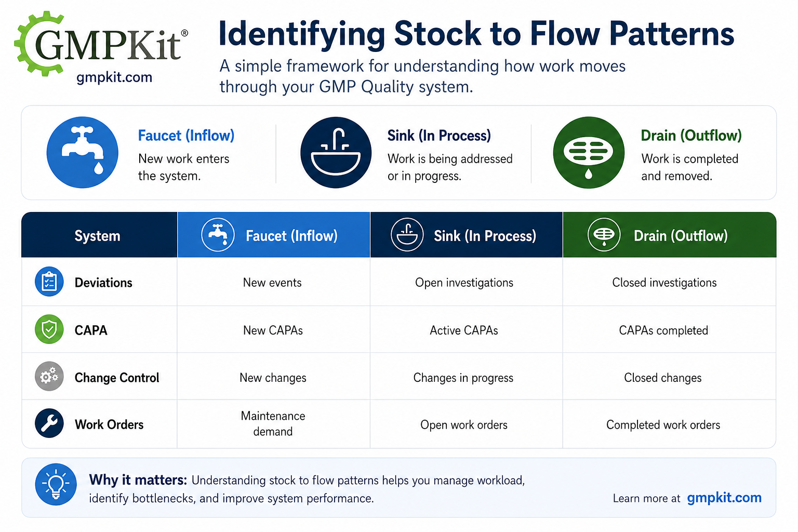
Task: Open the gmpkit.com link at bottom right
Action: (x=724, y=498)
